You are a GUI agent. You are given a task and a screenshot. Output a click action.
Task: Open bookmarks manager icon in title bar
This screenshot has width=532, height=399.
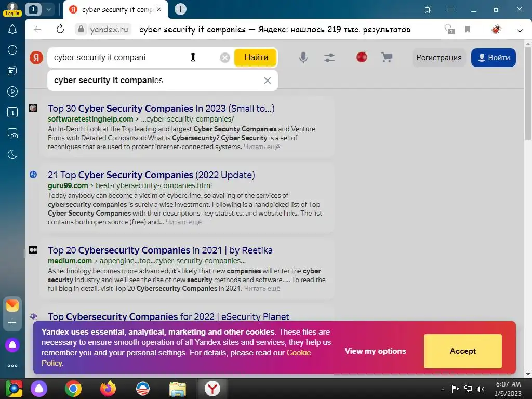(428, 9)
